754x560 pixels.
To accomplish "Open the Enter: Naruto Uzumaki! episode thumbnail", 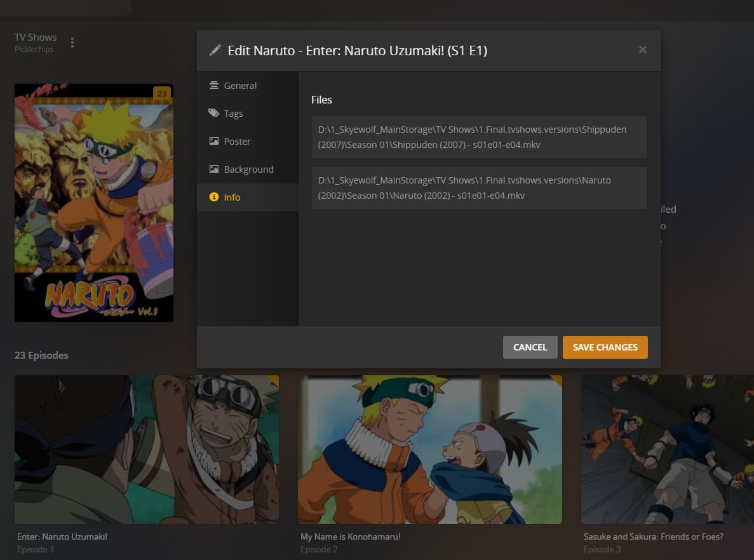I will [x=146, y=449].
